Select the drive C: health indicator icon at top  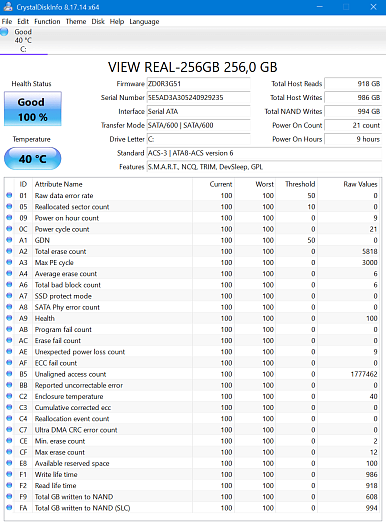click(x=4, y=32)
